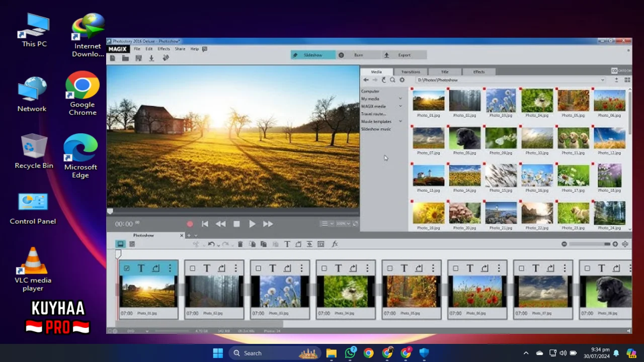
Task: Click the Export button
Action: coord(404,55)
